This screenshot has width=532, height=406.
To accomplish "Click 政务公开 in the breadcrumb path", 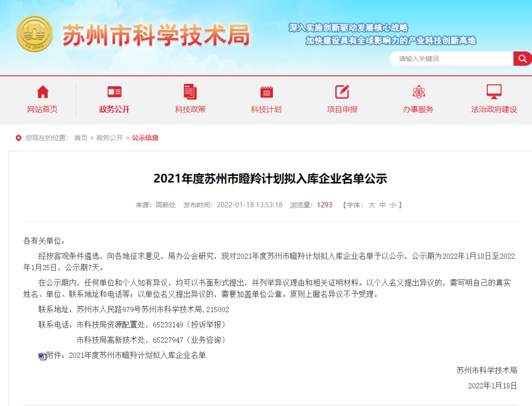I will pos(110,138).
